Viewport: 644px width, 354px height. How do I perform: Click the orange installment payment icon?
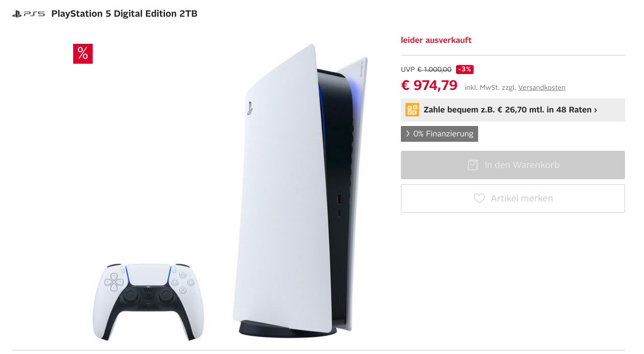pos(412,110)
